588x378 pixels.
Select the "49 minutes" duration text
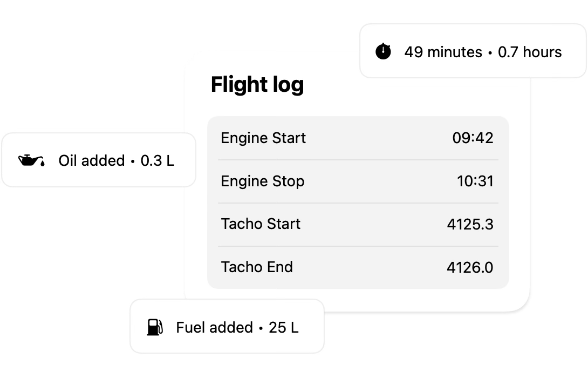point(443,52)
